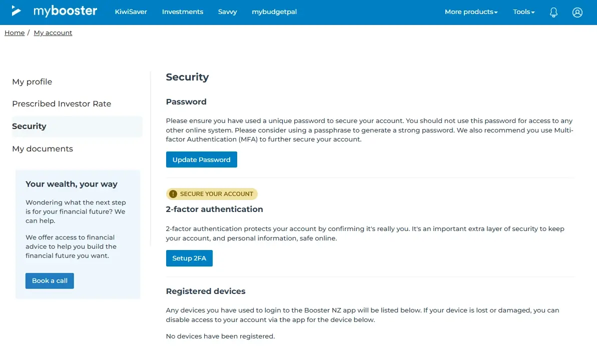Click 'No devices have been registered.' text

point(221,336)
